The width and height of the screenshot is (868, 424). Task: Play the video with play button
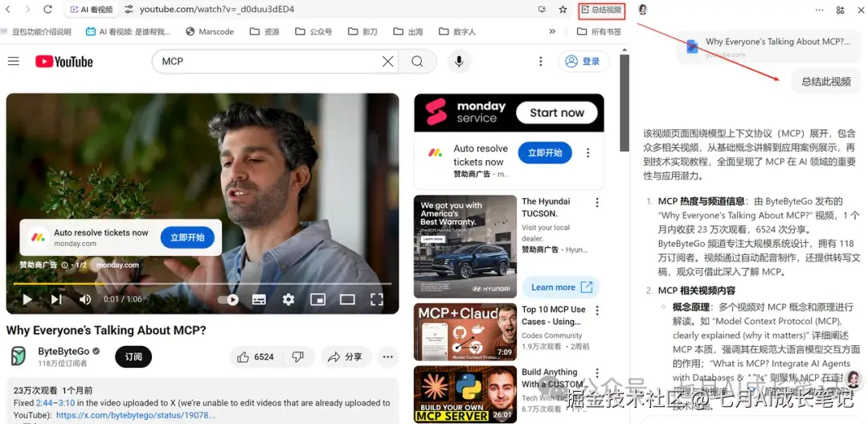pyautogui.click(x=27, y=300)
